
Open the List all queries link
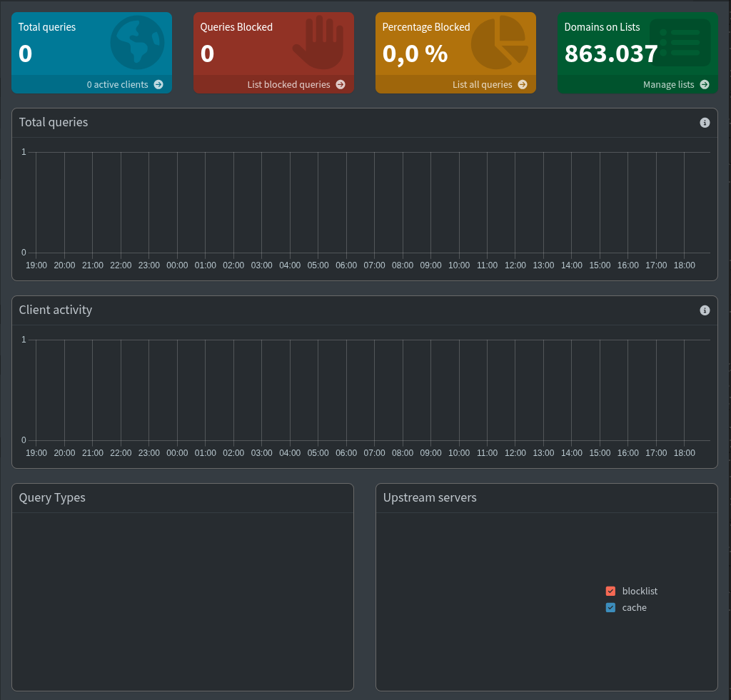[482, 84]
